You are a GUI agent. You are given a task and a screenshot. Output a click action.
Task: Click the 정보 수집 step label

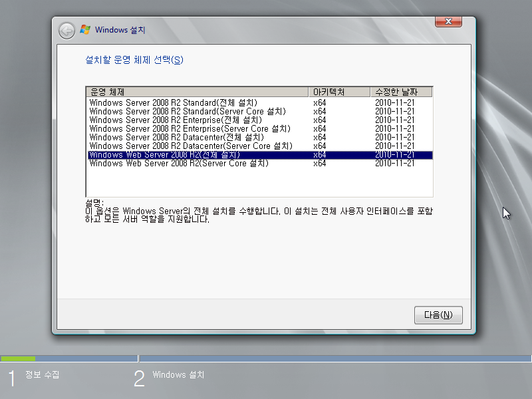click(x=43, y=375)
